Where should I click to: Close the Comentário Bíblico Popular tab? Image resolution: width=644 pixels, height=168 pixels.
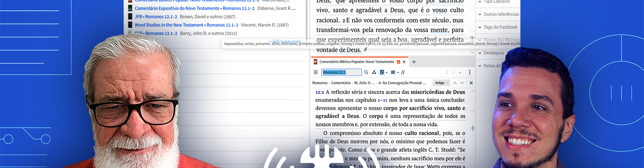(404, 62)
